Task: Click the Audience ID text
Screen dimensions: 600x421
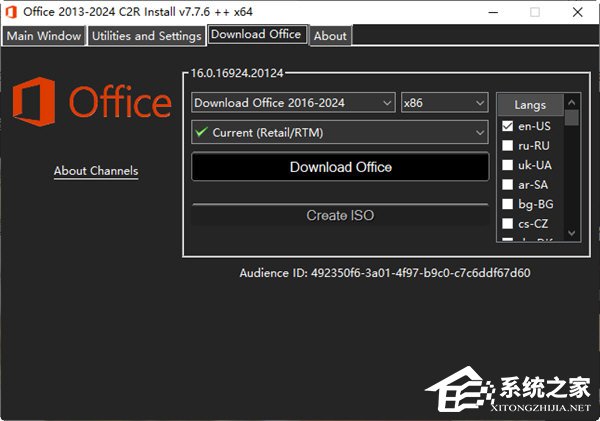Action: click(x=385, y=273)
